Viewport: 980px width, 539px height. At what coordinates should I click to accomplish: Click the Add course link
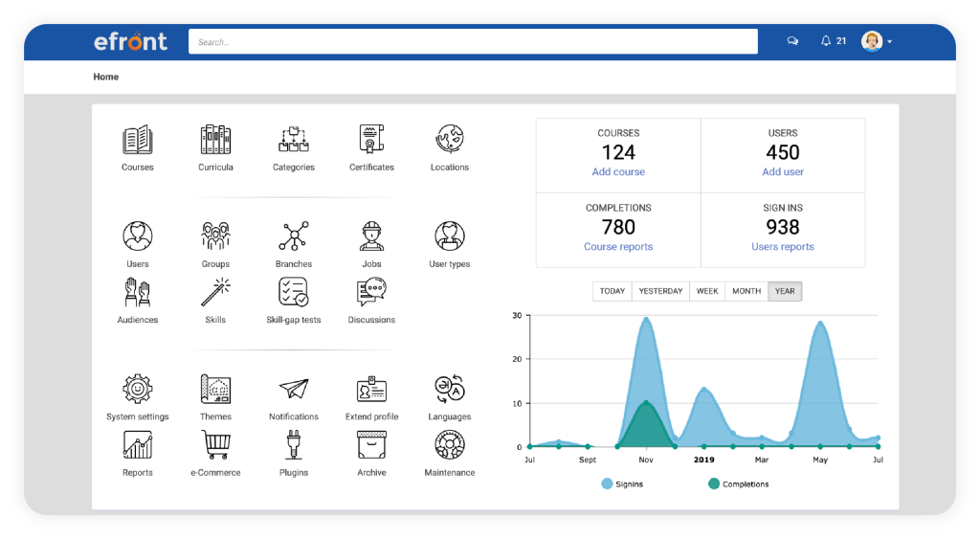(x=618, y=172)
